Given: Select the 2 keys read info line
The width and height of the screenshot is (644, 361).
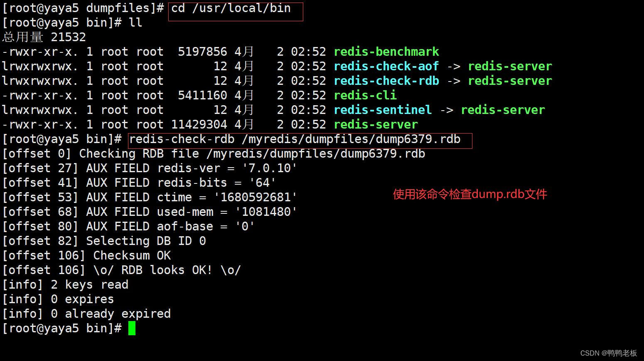Looking at the screenshot, I should pos(65,284).
